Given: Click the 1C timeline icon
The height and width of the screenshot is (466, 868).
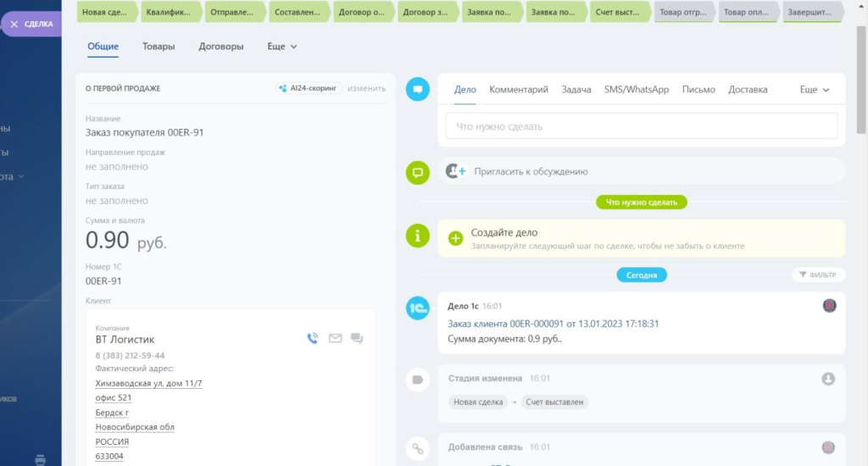Looking at the screenshot, I should 417,308.
